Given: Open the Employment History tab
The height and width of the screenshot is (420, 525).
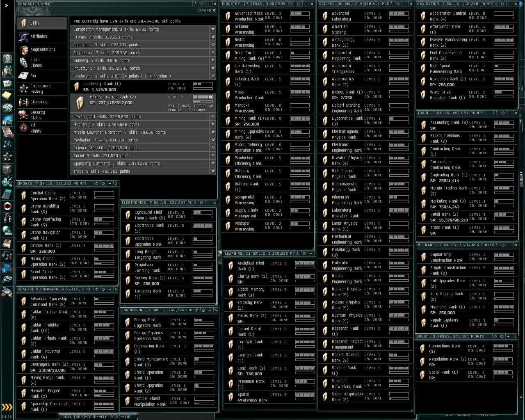Looking at the screenshot, I should coord(42,89).
